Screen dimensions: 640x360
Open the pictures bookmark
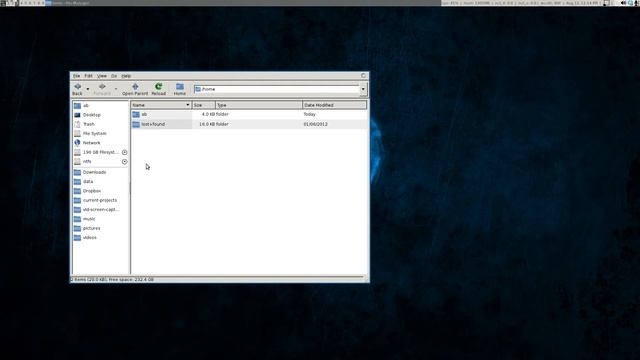pos(100,228)
